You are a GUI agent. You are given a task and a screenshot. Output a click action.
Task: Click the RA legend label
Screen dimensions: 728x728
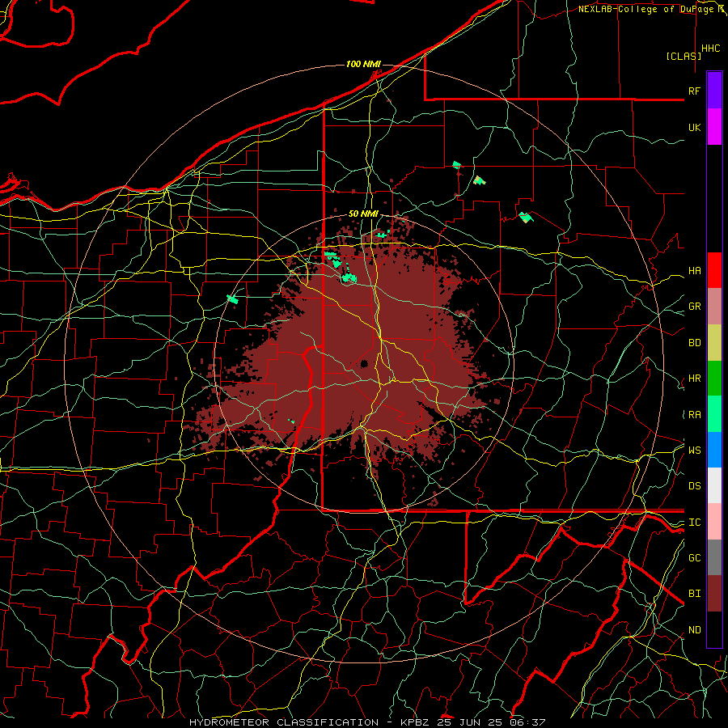tap(694, 415)
